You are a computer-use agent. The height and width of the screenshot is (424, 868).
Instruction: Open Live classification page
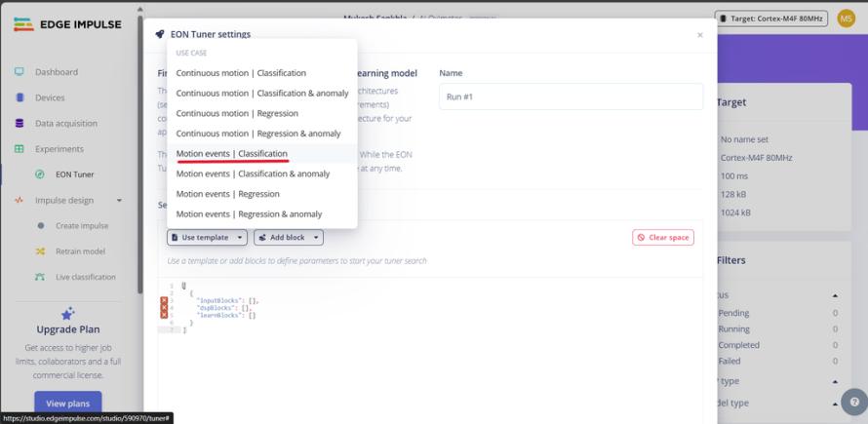pyautogui.click(x=86, y=277)
